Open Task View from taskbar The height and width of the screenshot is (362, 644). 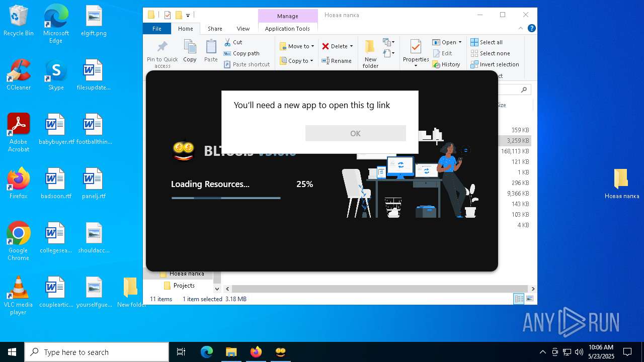pyautogui.click(x=181, y=352)
